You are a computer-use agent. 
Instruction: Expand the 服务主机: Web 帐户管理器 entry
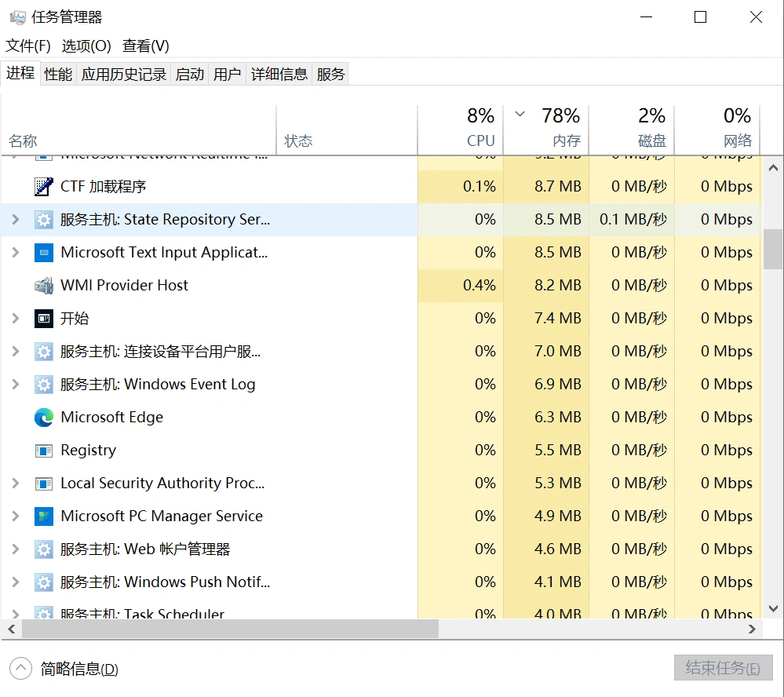pos(14,549)
